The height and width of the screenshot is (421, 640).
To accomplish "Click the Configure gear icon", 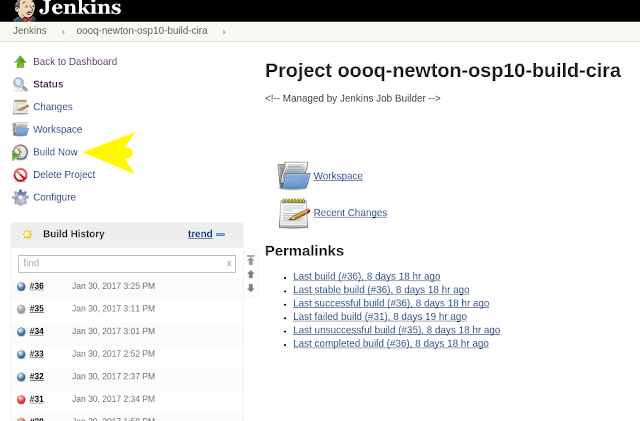I will (20, 198).
